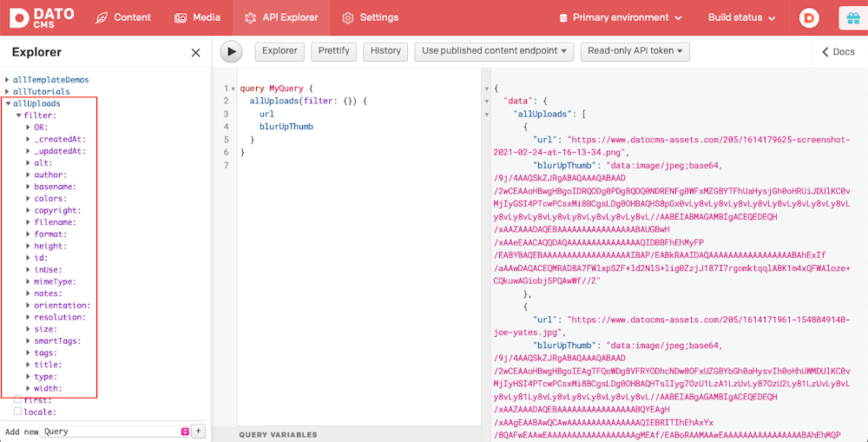The width and height of the screenshot is (868, 442).
Task: Switch to the Media tab
Action: point(197,18)
